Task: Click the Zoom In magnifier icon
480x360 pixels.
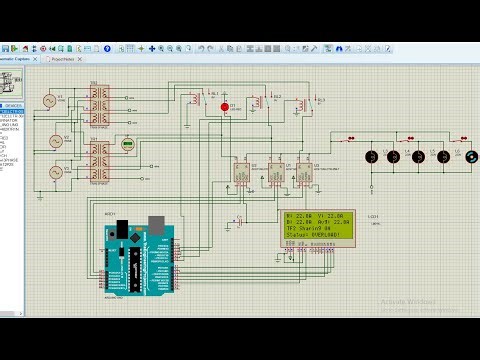Action: (161, 49)
